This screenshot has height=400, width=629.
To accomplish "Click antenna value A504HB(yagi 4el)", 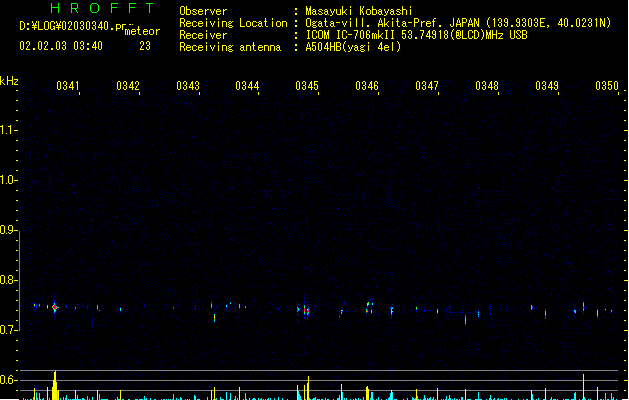I will tap(353, 47).
